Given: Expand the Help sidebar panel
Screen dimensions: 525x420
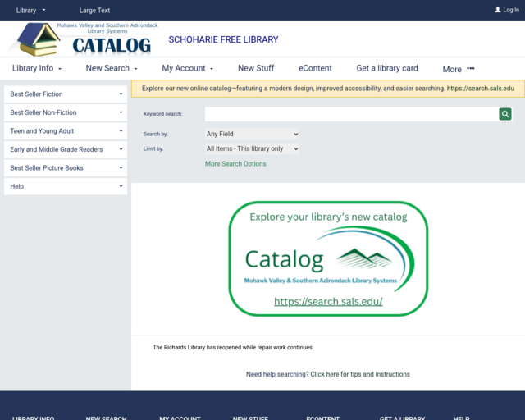Looking at the screenshot, I should tap(66, 186).
